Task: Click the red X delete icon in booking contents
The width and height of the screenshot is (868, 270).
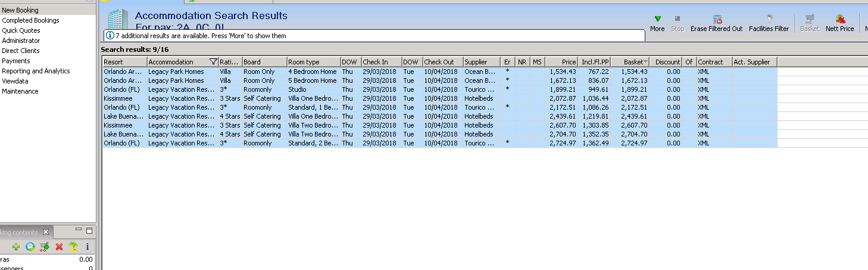Action: tap(59, 246)
